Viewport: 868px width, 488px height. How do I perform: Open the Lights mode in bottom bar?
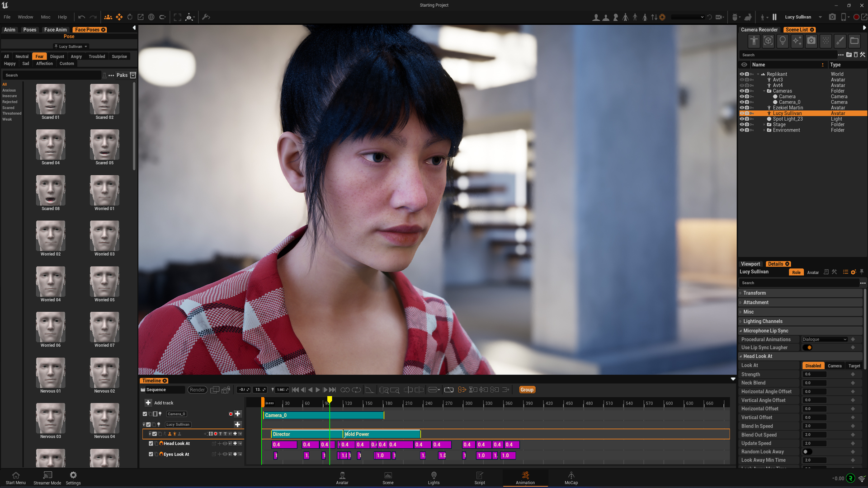coord(434,478)
